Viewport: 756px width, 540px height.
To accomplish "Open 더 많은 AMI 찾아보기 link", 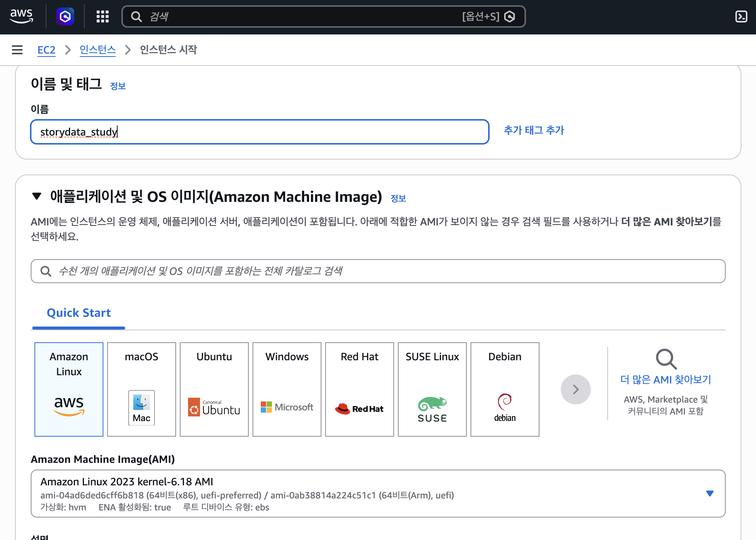I will click(x=666, y=379).
